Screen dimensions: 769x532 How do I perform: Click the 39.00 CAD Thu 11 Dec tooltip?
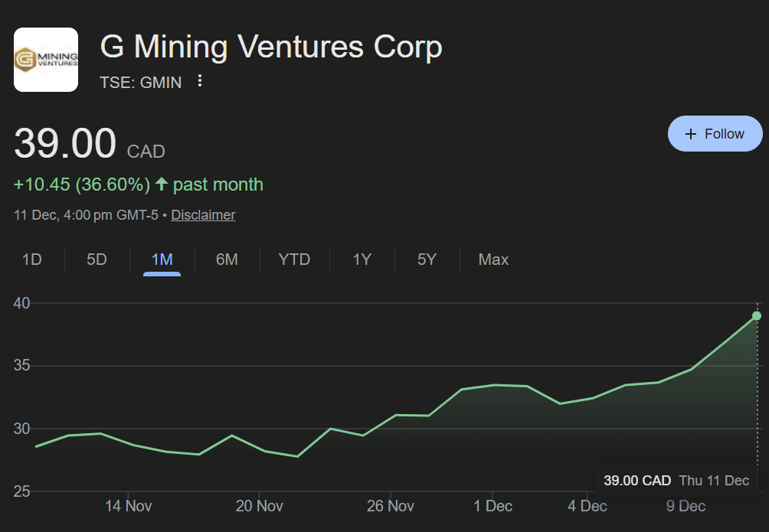point(676,481)
